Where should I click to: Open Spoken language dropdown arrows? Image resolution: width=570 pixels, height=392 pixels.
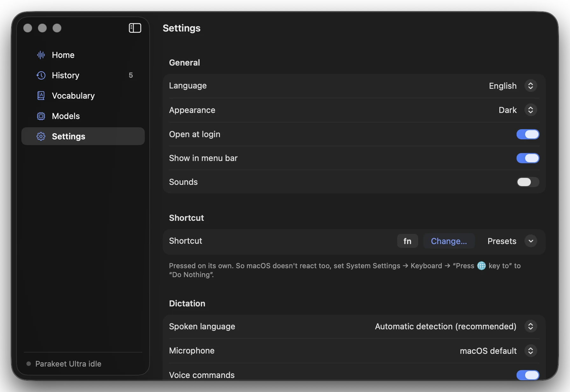pyautogui.click(x=531, y=326)
